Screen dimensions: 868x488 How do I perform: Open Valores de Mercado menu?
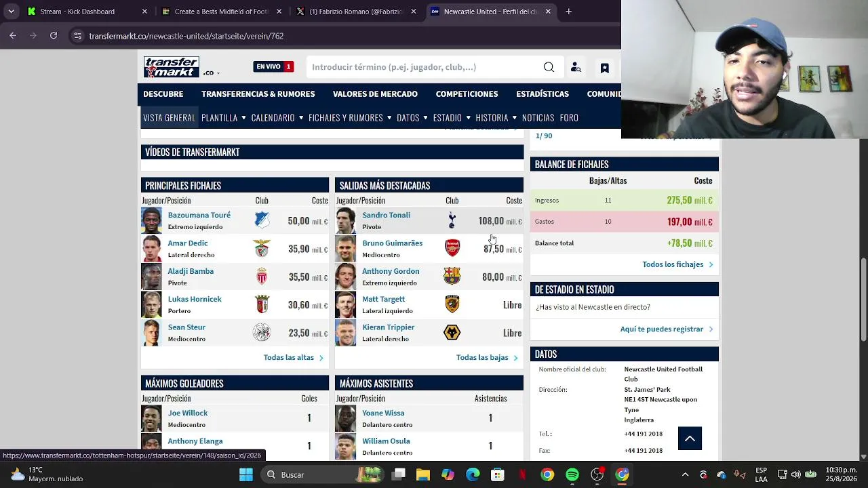[x=375, y=94]
